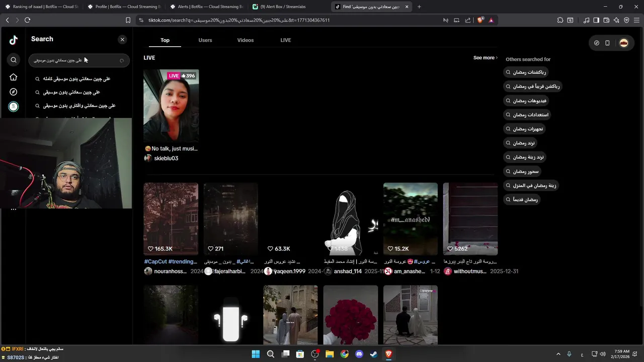Open withoutmus... author profile
Screen dimensions: 644x362
coord(470,271)
